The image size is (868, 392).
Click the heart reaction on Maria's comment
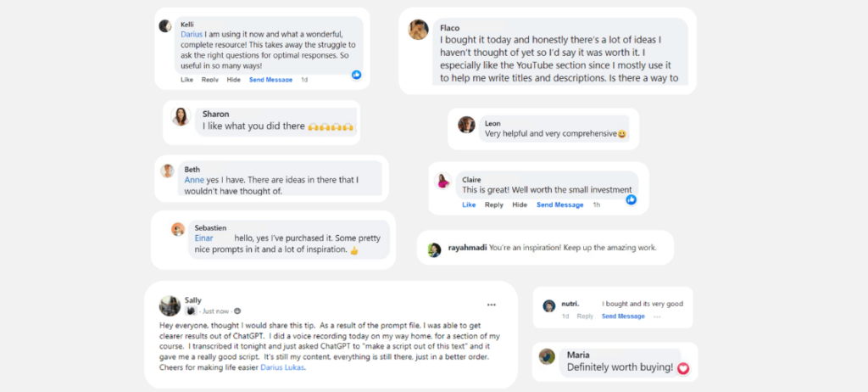pos(683,368)
